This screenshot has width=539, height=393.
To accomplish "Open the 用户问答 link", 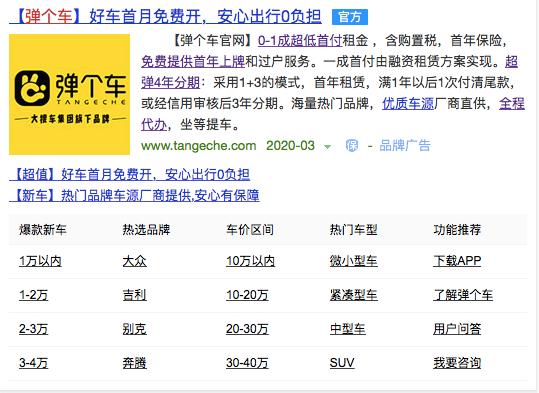I will pos(457,329).
